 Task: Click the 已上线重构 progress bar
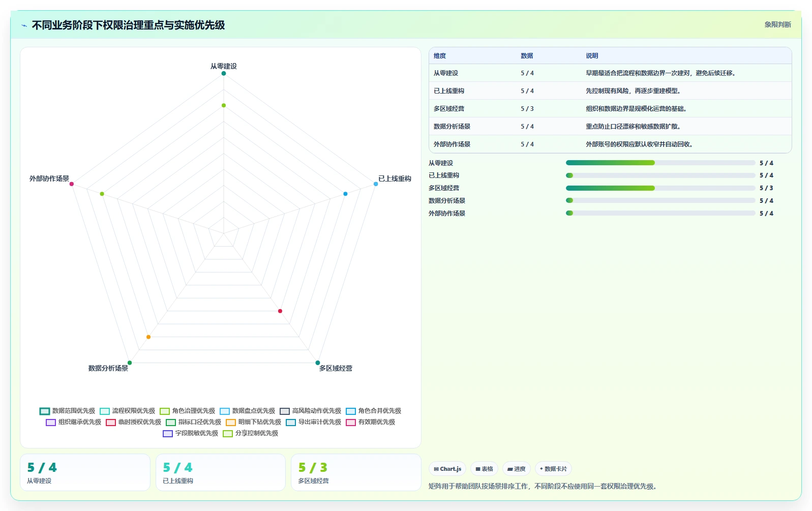(660, 175)
